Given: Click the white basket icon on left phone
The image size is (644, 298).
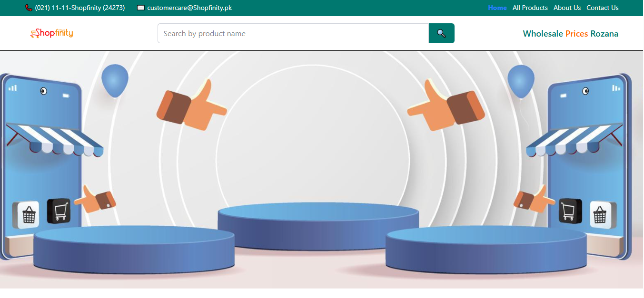Looking at the screenshot, I should (x=26, y=214).
